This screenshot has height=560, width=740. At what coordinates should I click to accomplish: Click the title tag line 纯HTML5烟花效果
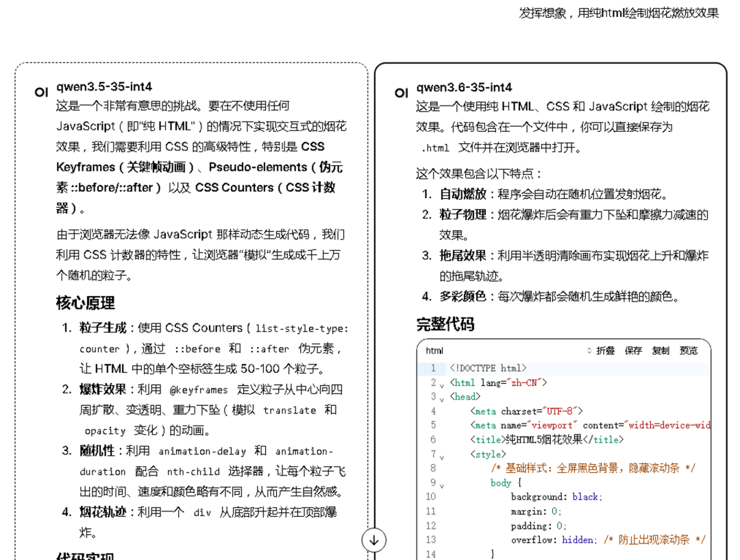coord(547,439)
